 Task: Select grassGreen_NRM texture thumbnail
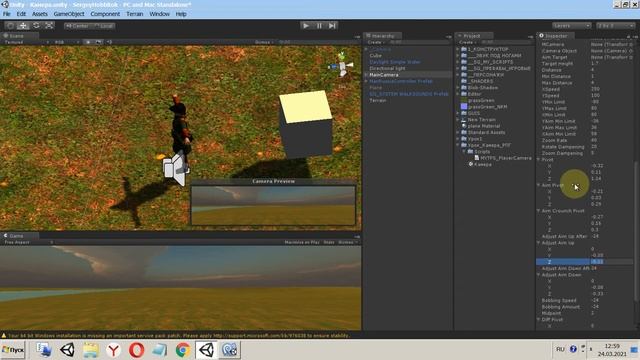(464, 107)
